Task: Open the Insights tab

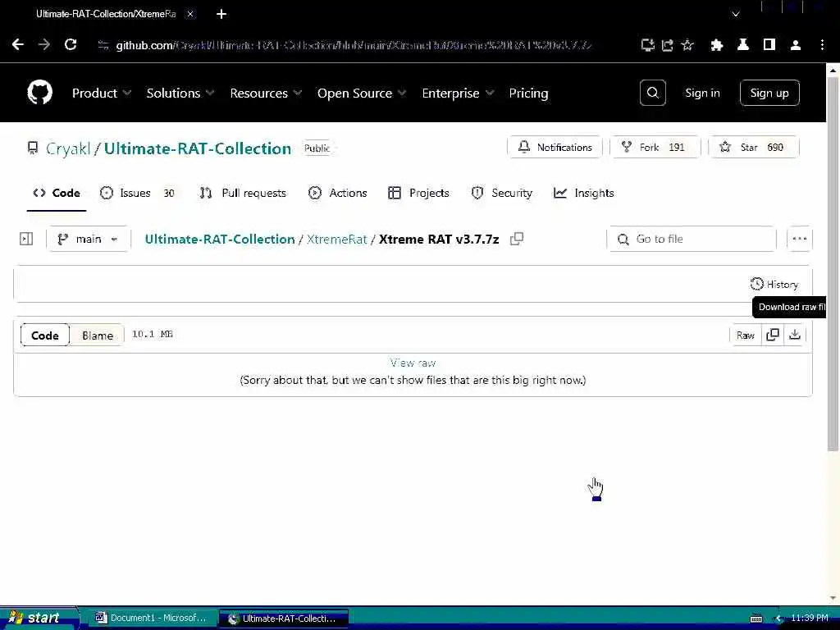Action: (x=584, y=193)
